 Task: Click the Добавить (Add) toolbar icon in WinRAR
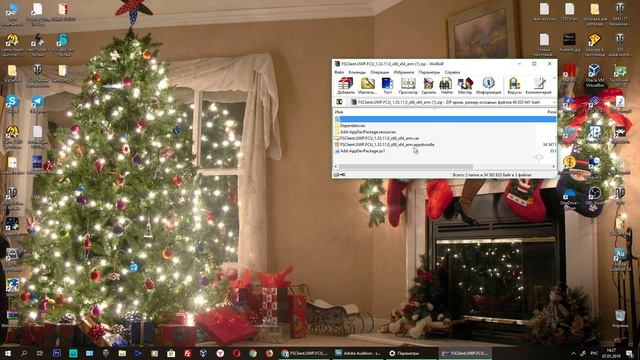tap(345, 86)
